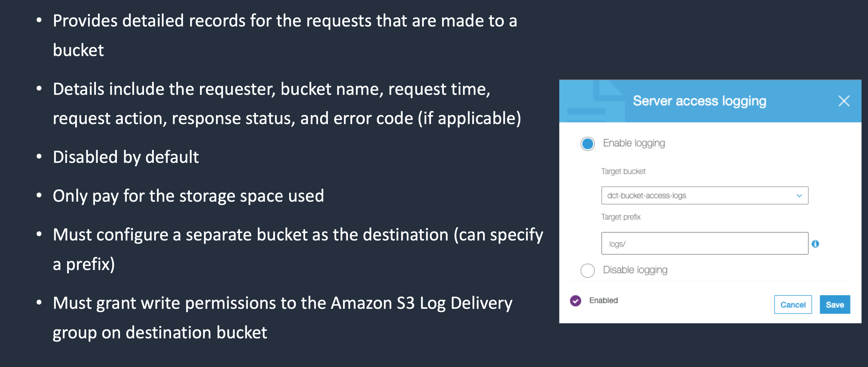This screenshot has width=868, height=367.
Task: Click the Enabled status text
Action: 603,300
